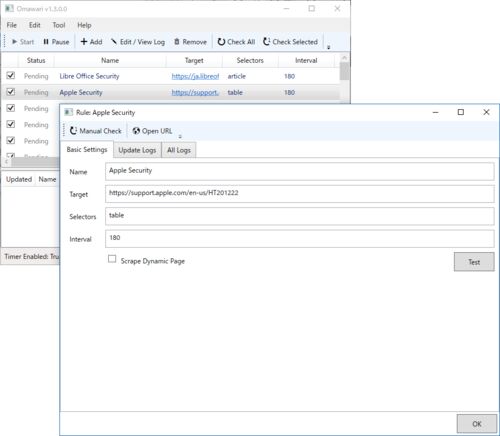Minimize the Rule: Apple Security window
Image resolution: width=500 pixels, height=436 pixels.
click(435, 112)
